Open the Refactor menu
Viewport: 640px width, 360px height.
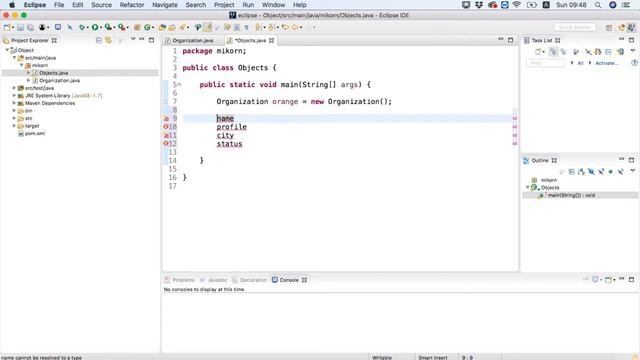point(131,5)
